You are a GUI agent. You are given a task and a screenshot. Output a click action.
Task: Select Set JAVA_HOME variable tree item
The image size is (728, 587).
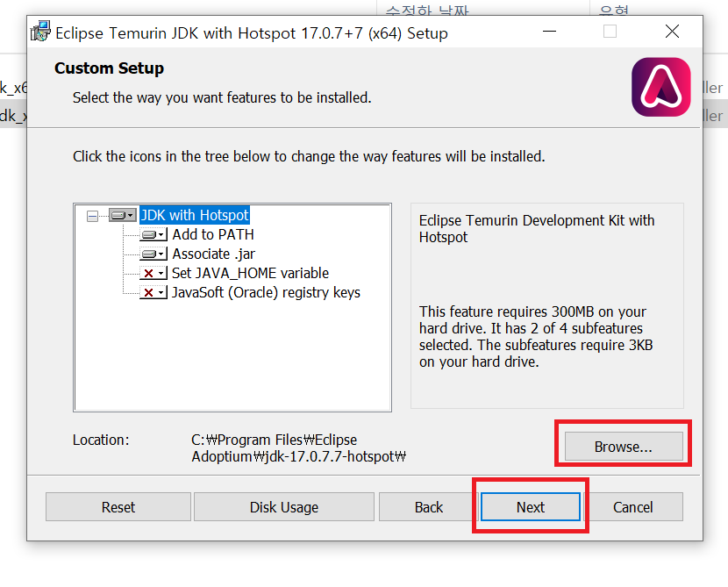pos(250,273)
